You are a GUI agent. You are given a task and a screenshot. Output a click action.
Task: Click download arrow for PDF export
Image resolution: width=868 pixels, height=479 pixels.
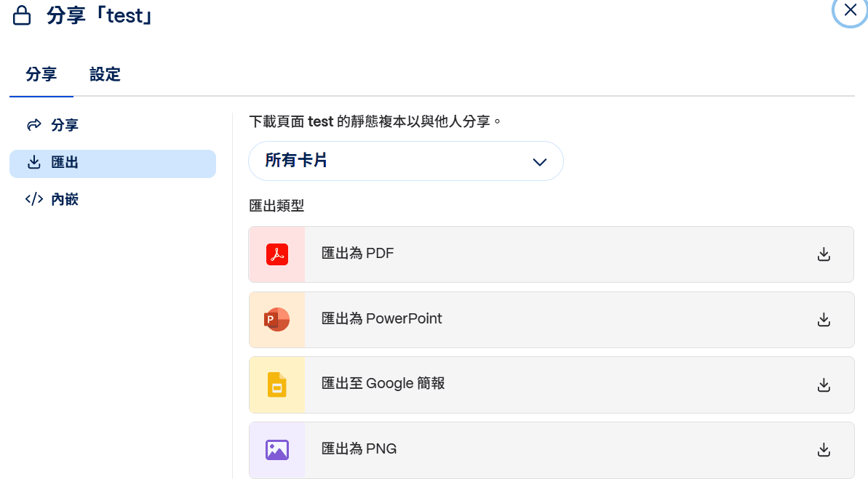point(824,254)
